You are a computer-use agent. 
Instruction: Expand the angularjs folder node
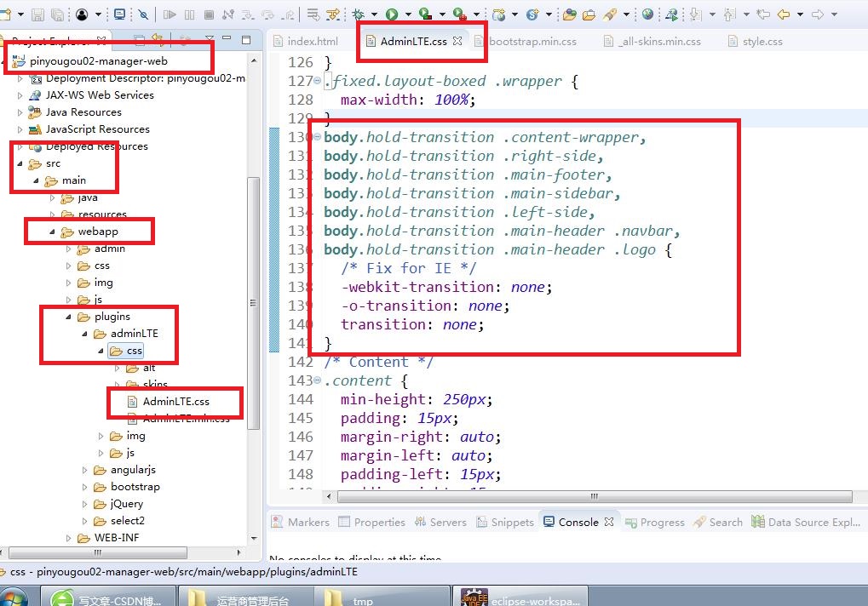(x=84, y=471)
